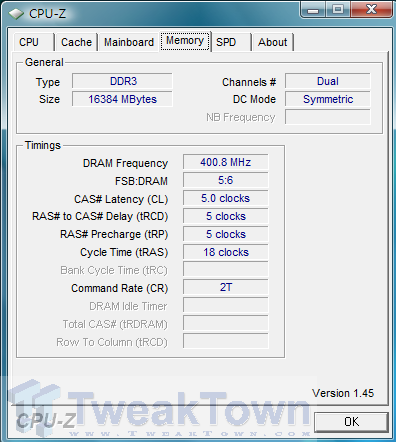Close the CPU-Z window
396x442 pixels.
click(371, 9)
